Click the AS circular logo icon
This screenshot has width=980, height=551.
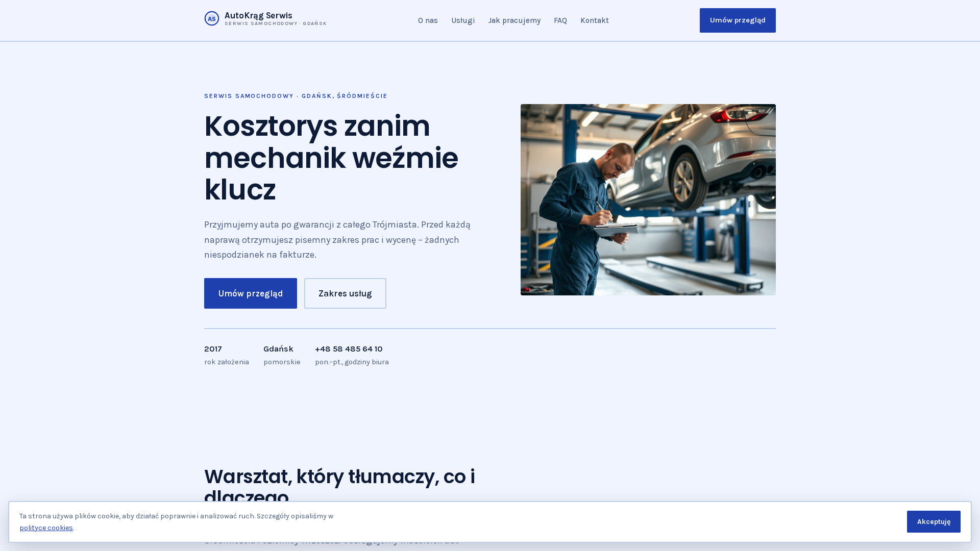pyautogui.click(x=212, y=18)
